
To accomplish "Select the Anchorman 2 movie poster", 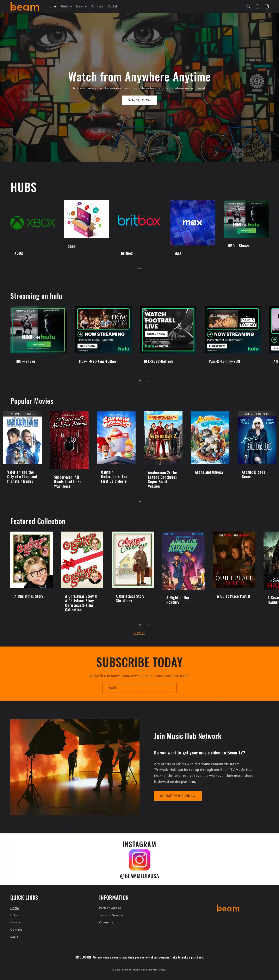I will (163, 438).
